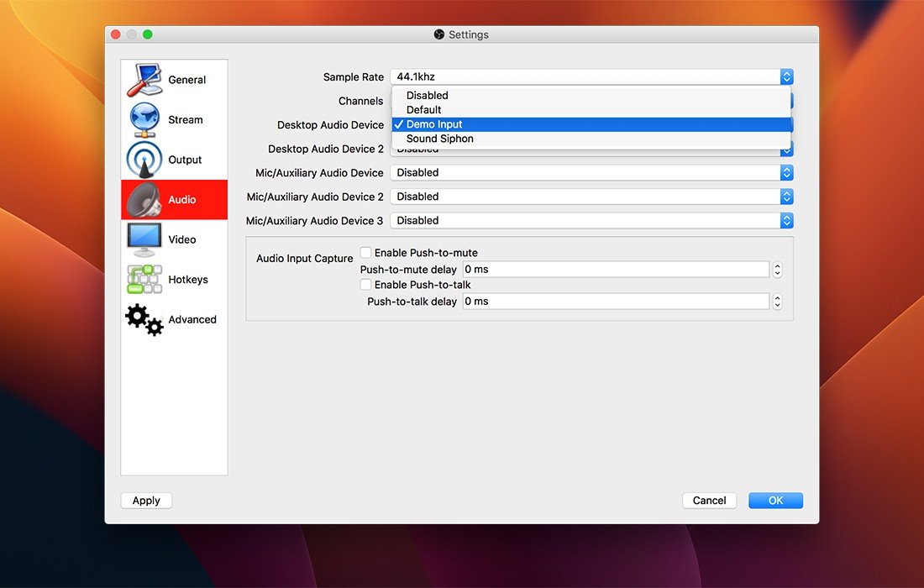Enable Push-to-mute checkbox

(366, 253)
